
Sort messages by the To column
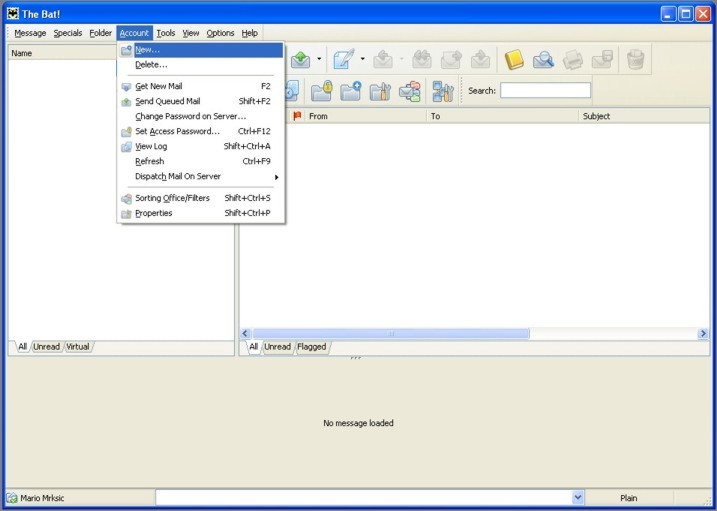coord(503,116)
